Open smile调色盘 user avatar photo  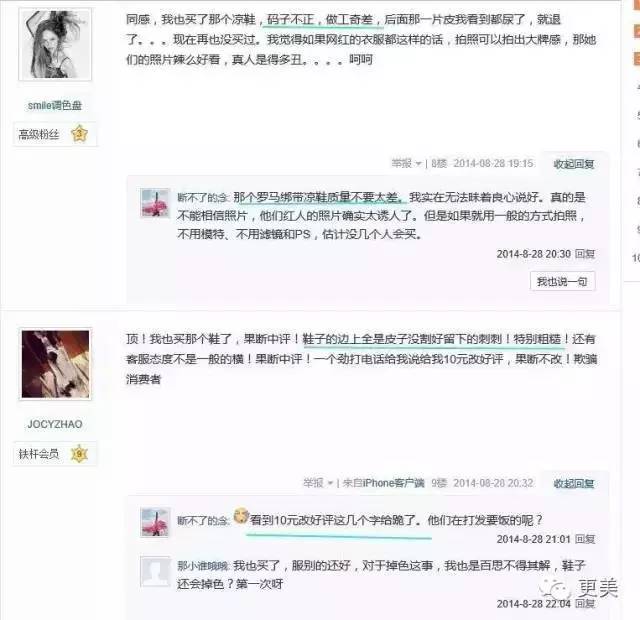55,44
